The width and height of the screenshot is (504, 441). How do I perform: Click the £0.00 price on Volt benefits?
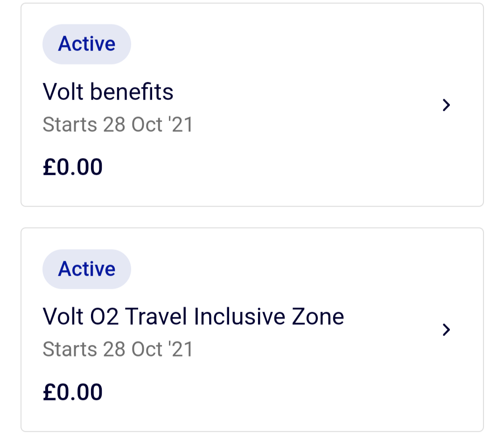point(73,166)
